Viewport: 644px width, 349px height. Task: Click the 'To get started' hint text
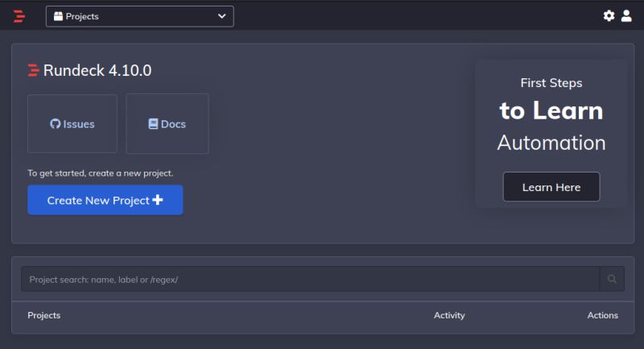click(x=100, y=173)
